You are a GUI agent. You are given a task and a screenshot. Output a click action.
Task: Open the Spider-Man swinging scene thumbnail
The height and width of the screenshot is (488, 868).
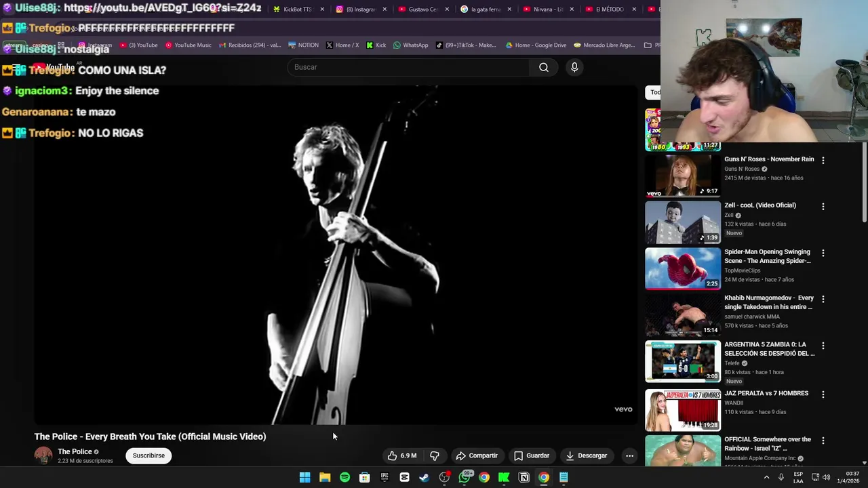(682, 268)
